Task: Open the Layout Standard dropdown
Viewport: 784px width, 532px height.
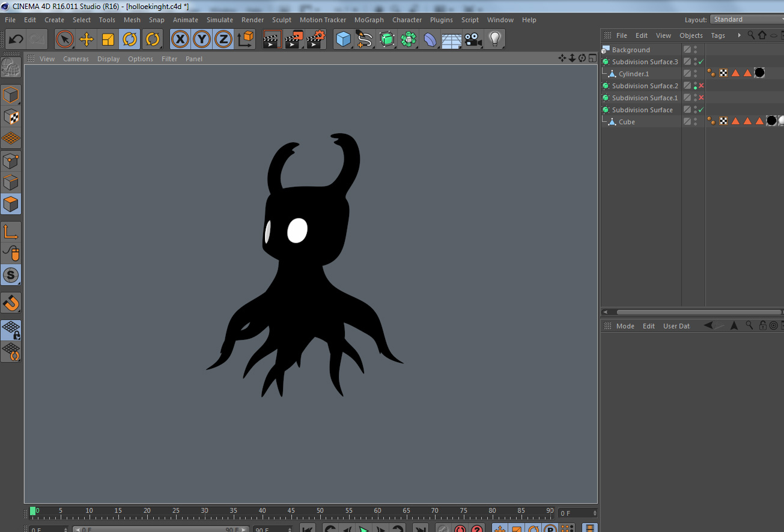Action: click(x=746, y=19)
